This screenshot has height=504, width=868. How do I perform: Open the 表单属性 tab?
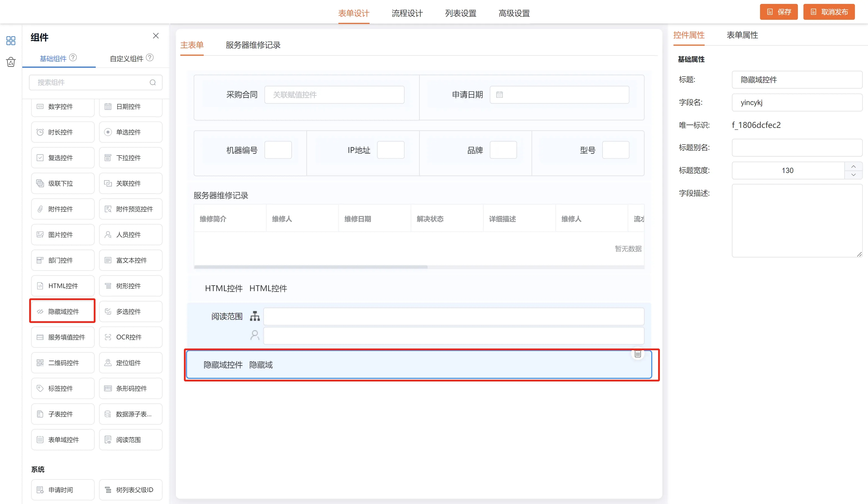[742, 35]
